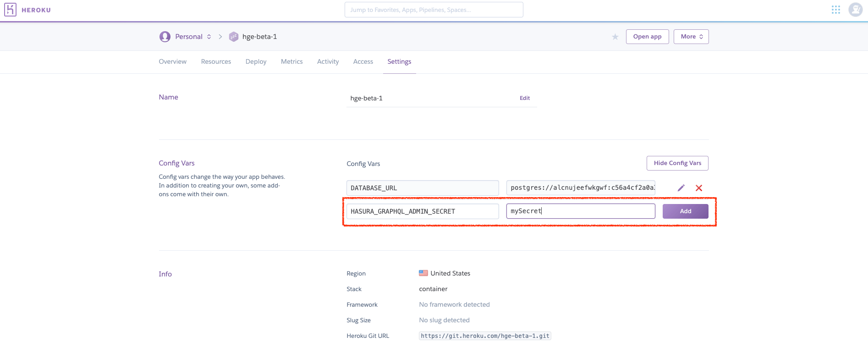Open the Resources tab
Image resolution: width=868 pixels, height=353 pixels.
coord(216,62)
